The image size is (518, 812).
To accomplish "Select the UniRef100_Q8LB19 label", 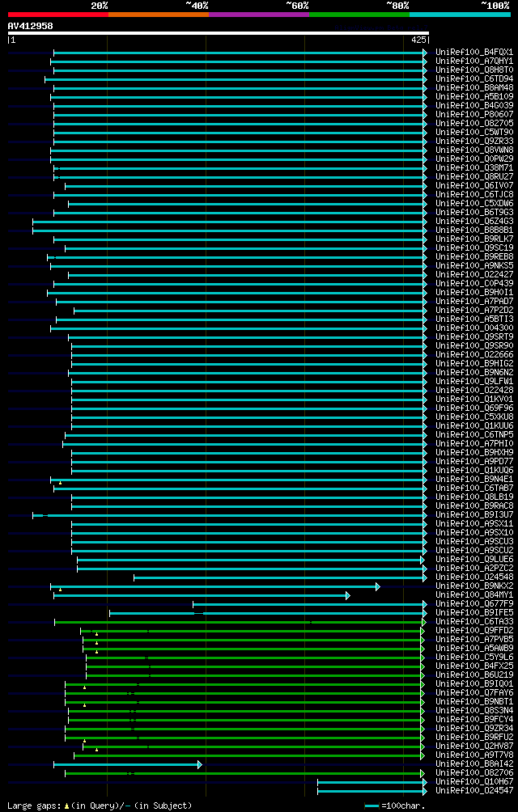I will pyautogui.click(x=474, y=497).
